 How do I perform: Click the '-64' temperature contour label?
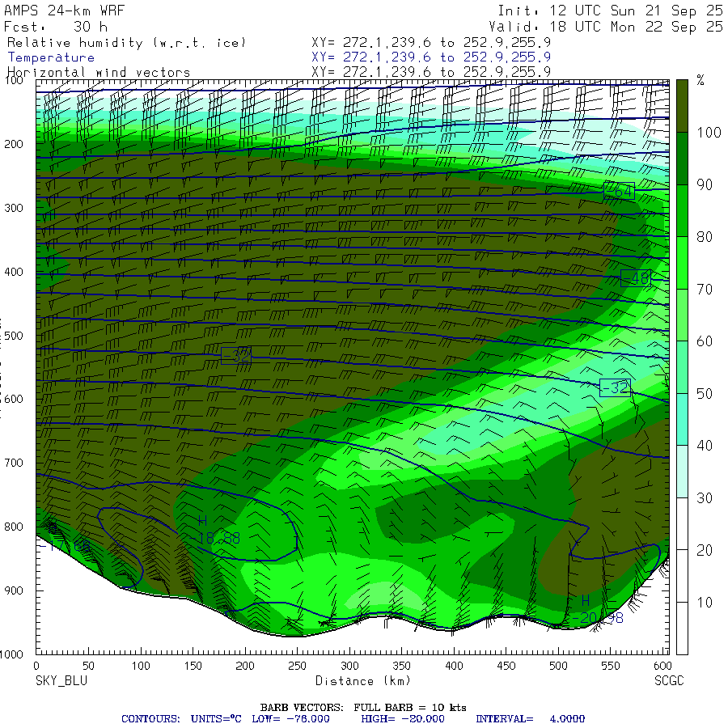(620, 191)
